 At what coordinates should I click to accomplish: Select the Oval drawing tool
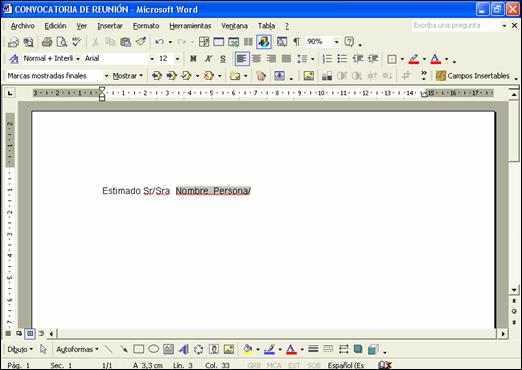pos(153,349)
